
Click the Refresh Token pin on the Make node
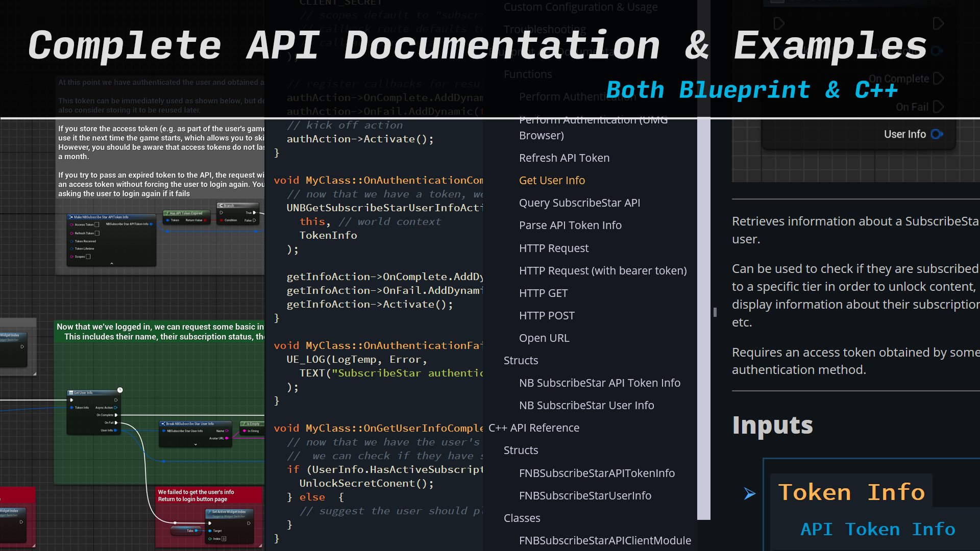point(72,233)
